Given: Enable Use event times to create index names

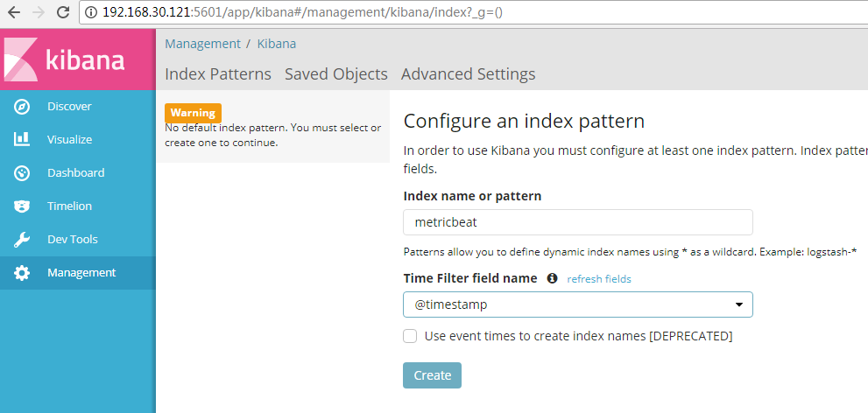Looking at the screenshot, I should [410, 336].
